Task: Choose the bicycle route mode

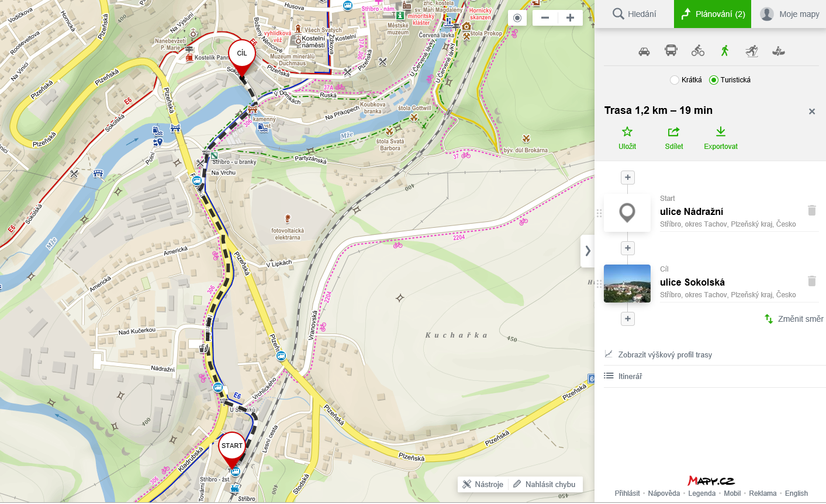Action: click(x=698, y=51)
